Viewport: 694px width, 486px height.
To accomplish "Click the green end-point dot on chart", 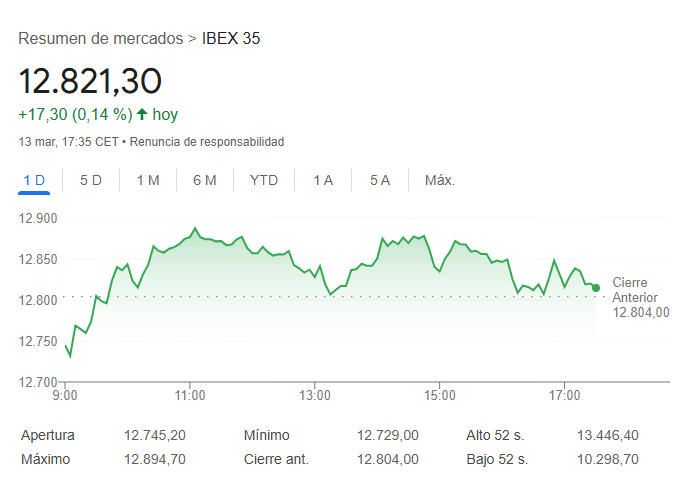I will click(x=596, y=288).
